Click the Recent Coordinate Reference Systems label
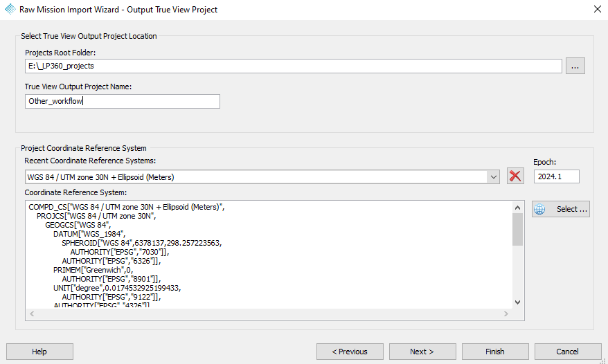Screen dimensions: 608x364 point(90,161)
